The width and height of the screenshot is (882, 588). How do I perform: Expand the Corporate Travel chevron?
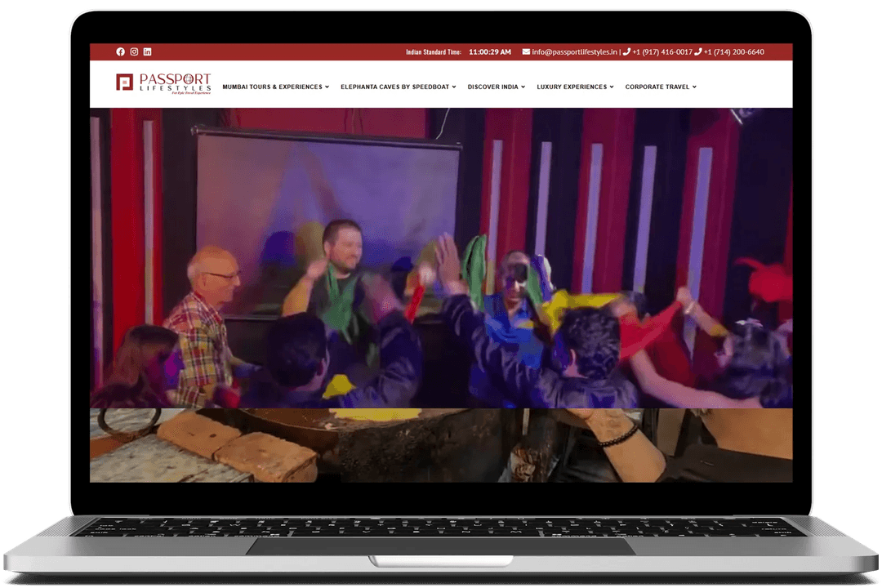(x=694, y=87)
